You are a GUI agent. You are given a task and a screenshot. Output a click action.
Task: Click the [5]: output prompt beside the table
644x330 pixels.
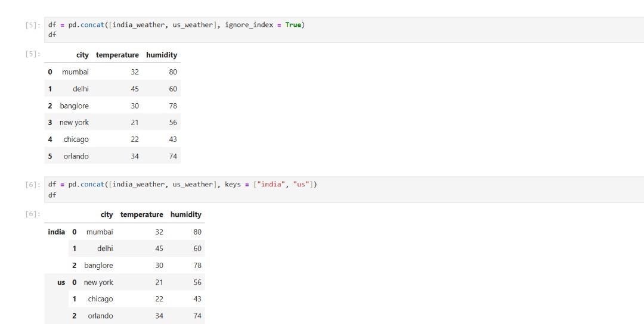[x=33, y=54]
